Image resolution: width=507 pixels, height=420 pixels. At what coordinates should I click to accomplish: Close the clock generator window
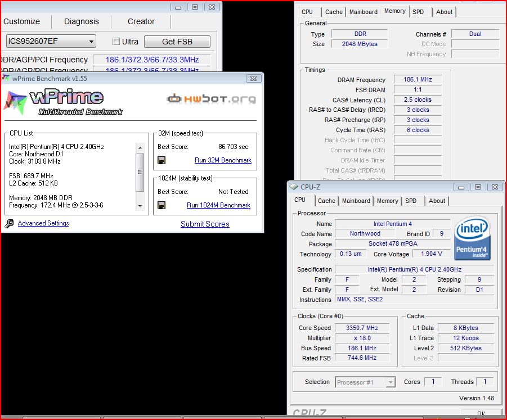(212, 7)
